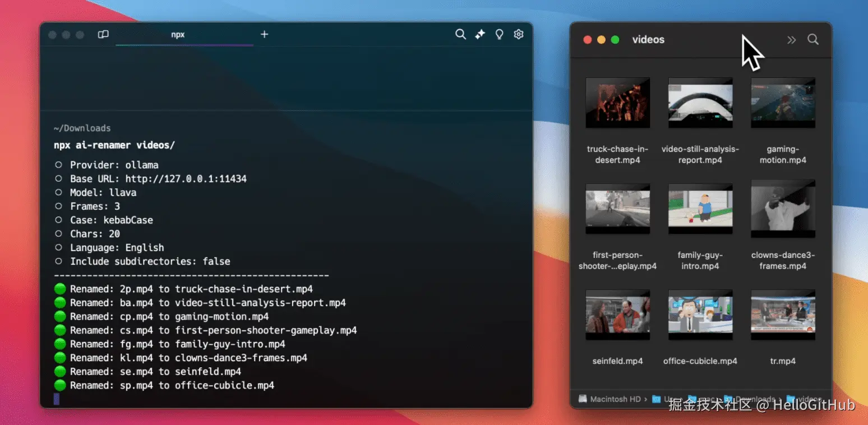Click the split pane icon in terminal
The width and height of the screenshot is (868, 425).
pos(103,34)
